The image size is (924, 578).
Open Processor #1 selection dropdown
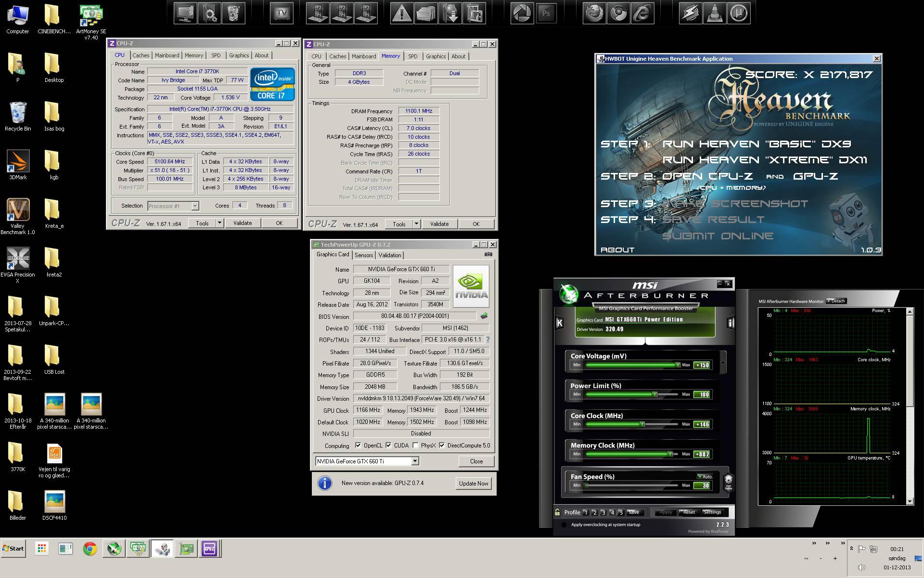(195, 206)
